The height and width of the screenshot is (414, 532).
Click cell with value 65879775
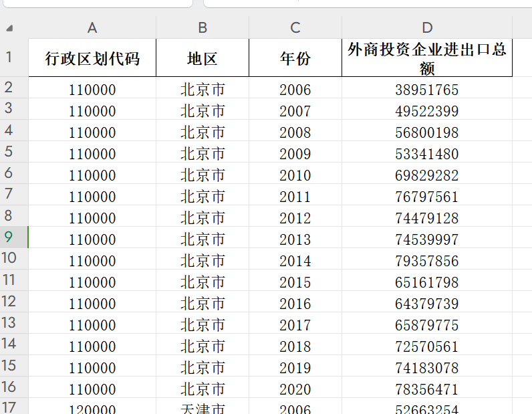tap(427, 323)
